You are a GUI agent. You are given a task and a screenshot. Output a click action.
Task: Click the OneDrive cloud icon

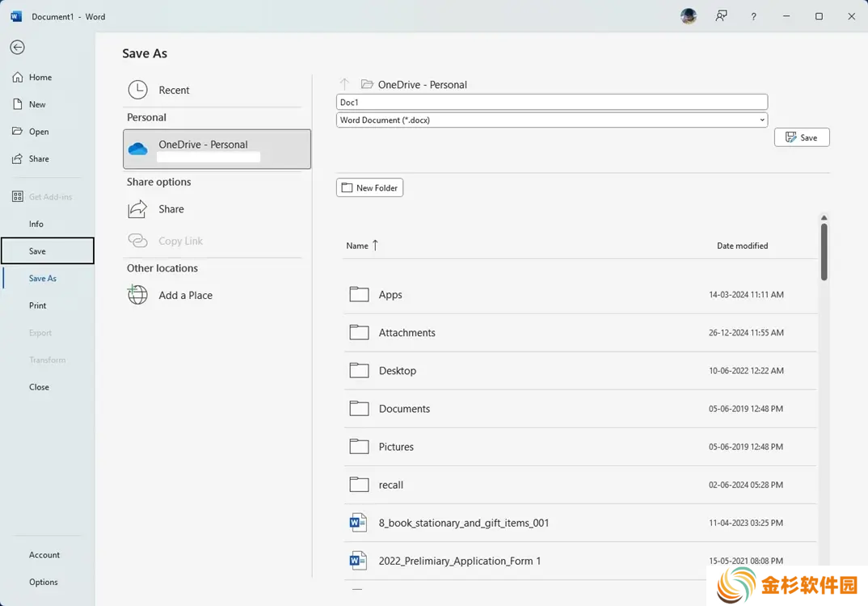point(138,149)
